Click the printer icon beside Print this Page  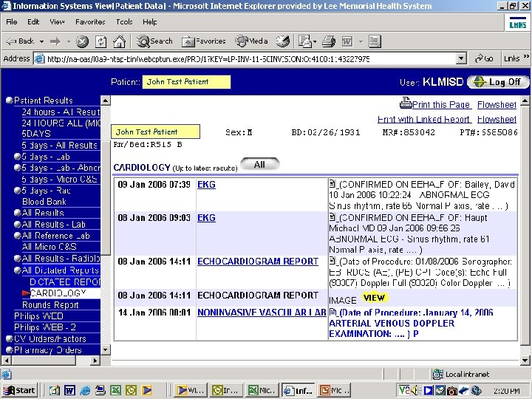coord(406,103)
